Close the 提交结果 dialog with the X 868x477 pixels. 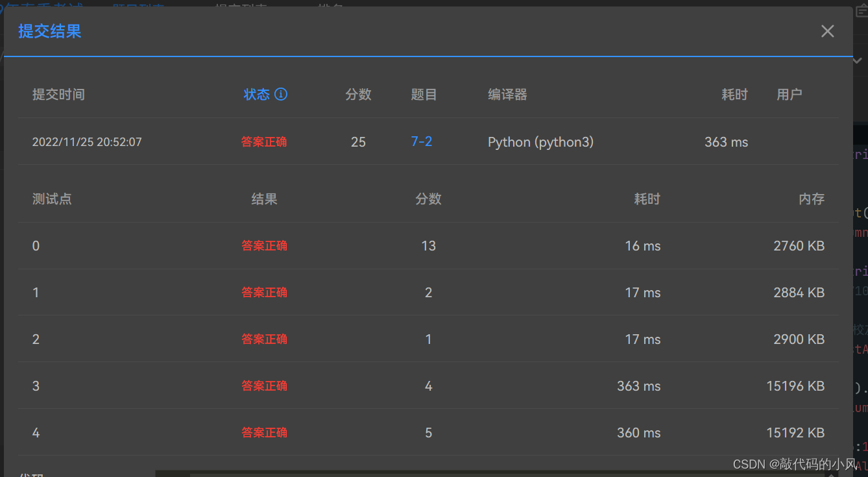tap(827, 31)
